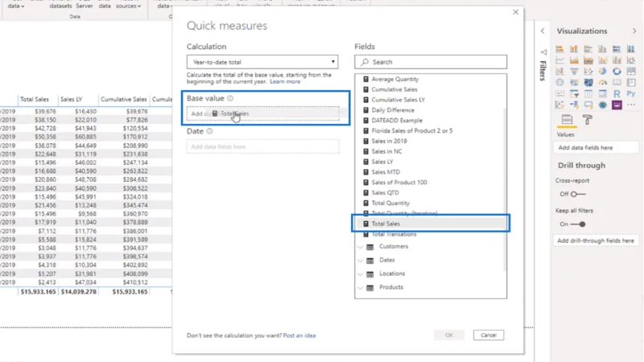Open more visuals ellipsis menu

631,105
